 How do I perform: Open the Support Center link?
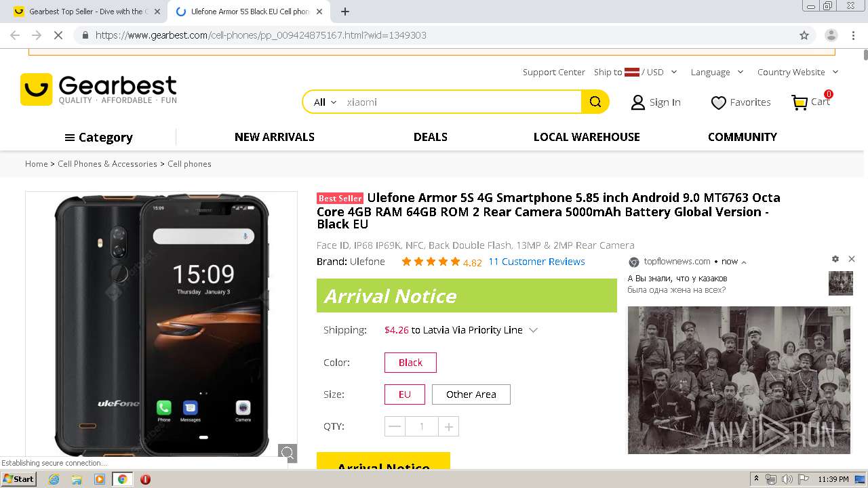click(553, 72)
